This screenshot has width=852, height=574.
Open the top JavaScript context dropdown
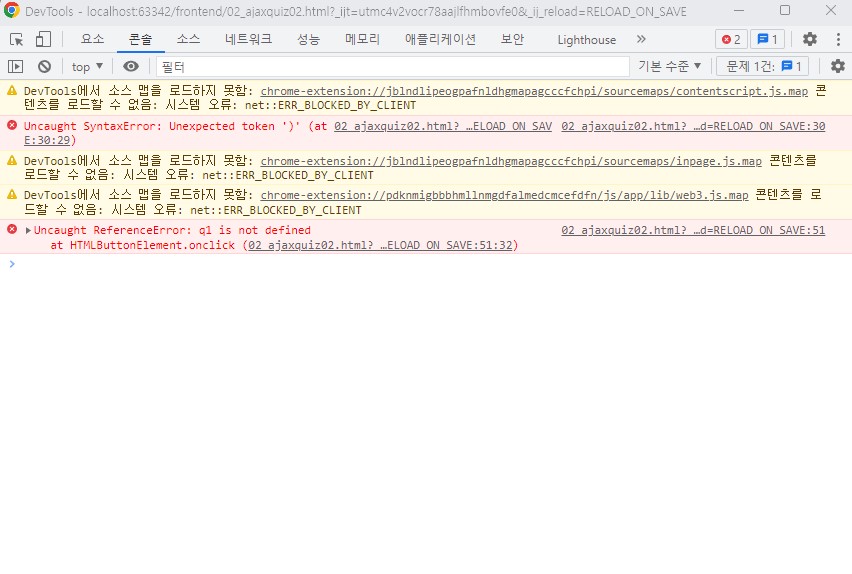click(87, 66)
